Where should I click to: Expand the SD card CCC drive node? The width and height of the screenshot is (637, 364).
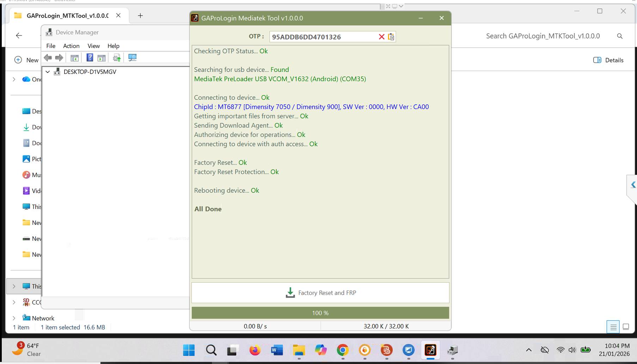pyautogui.click(x=14, y=302)
